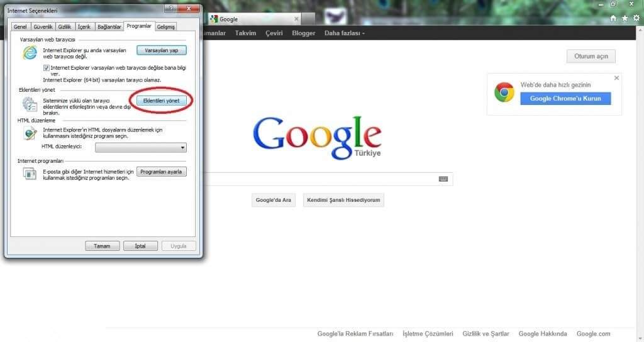This screenshot has height=342, width=644.
Task: Switch to the İçerik tab
Action: click(x=84, y=26)
